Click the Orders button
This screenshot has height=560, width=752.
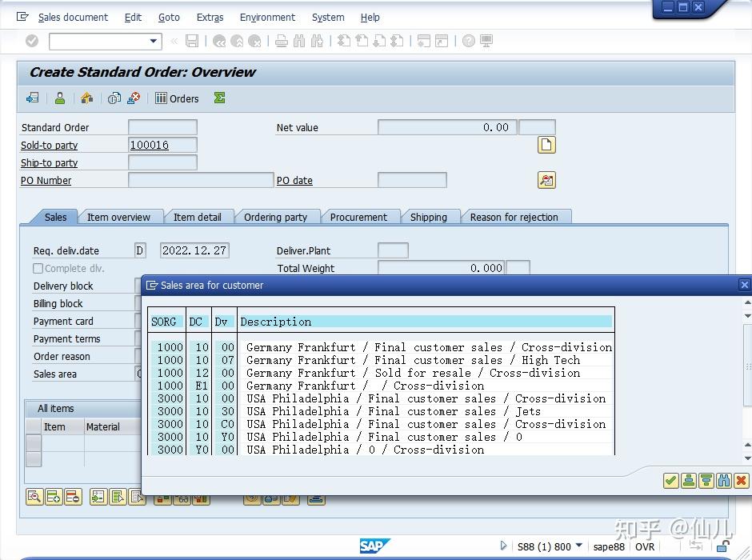point(177,98)
